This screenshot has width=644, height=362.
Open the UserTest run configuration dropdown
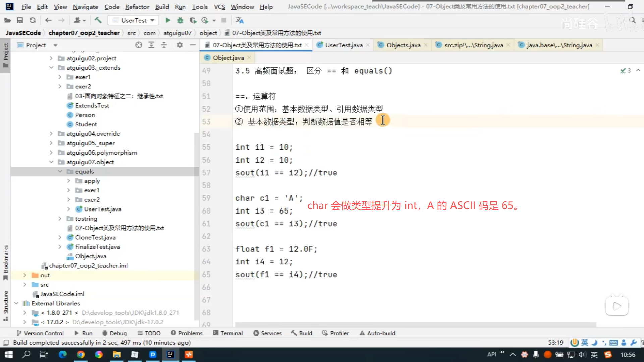pos(133,20)
